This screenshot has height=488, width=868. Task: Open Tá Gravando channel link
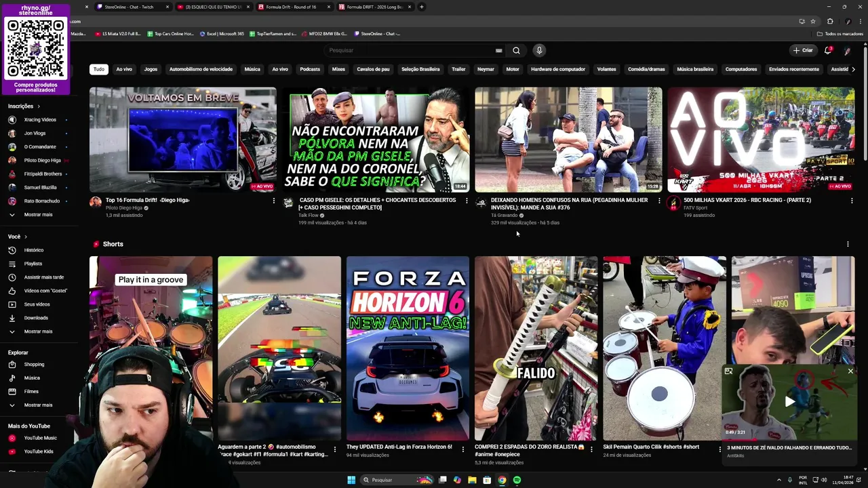click(x=504, y=216)
